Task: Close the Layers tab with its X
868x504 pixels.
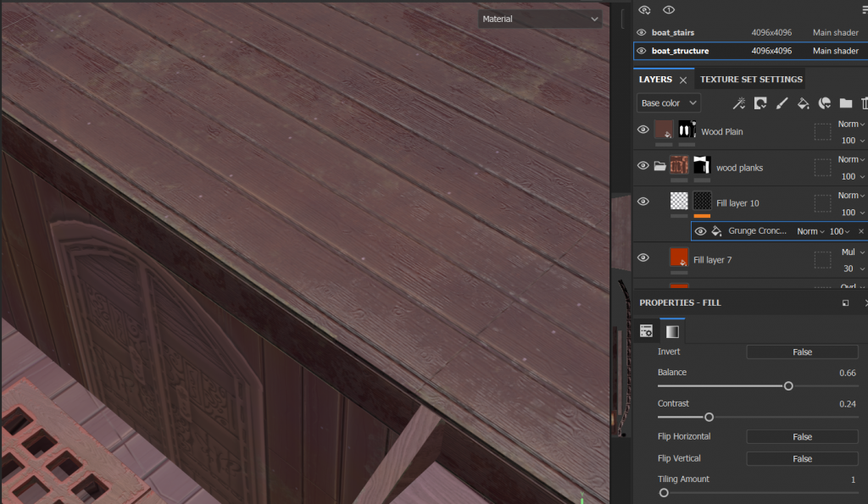Action: (x=683, y=80)
